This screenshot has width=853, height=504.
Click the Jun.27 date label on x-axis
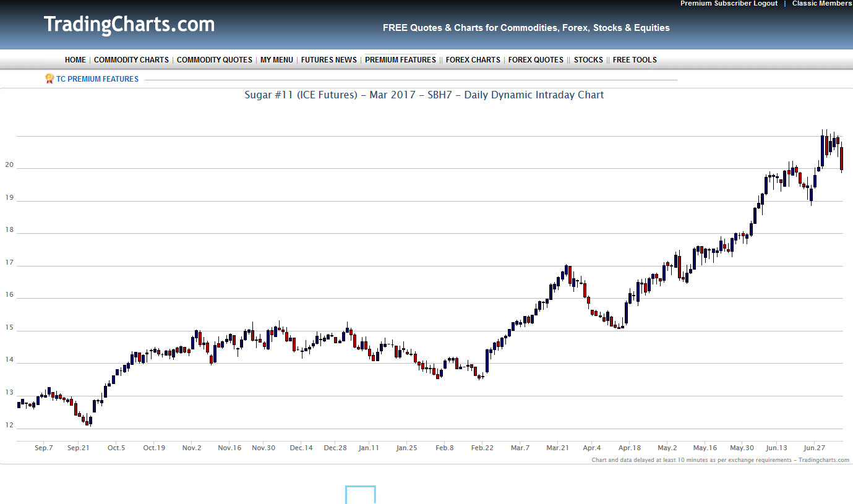coord(815,448)
